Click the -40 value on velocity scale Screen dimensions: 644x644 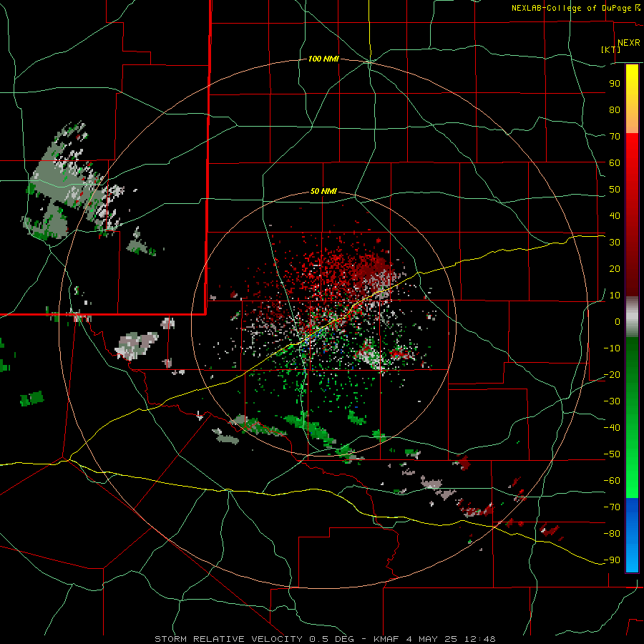point(612,428)
